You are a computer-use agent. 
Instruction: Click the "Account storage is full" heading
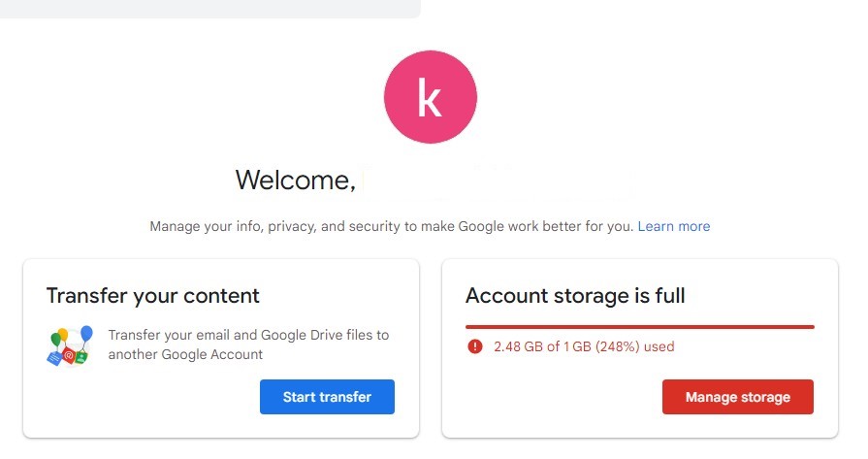(x=575, y=296)
